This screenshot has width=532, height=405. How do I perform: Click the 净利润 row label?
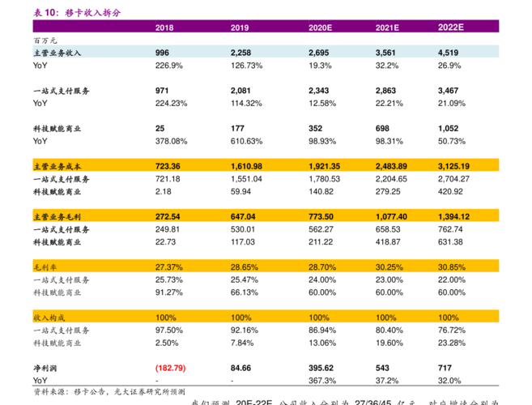click(x=44, y=368)
